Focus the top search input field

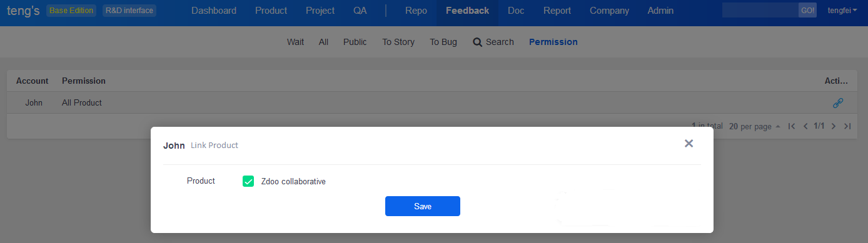pyautogui.click(x=760, y=11)
